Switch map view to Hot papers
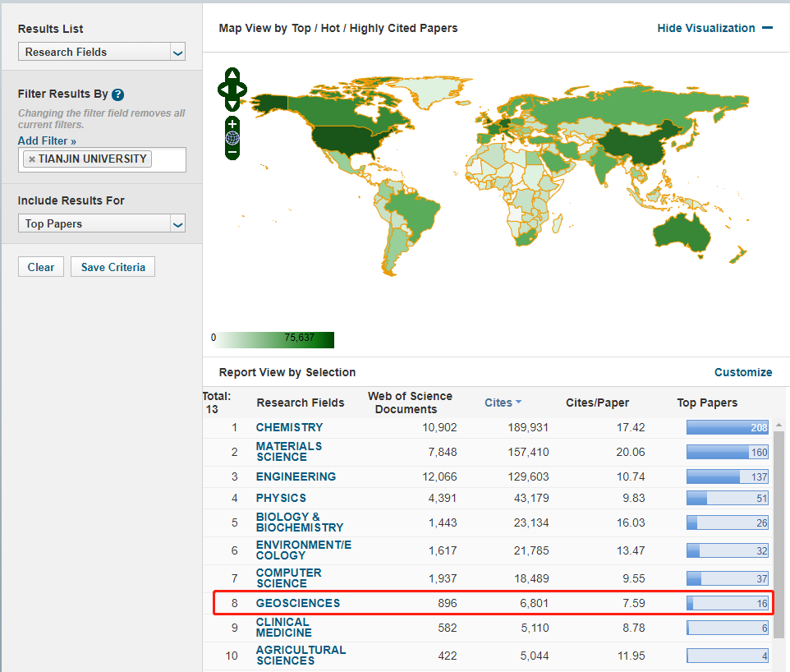This screenshot has width=790, height=672. [330, 28]
